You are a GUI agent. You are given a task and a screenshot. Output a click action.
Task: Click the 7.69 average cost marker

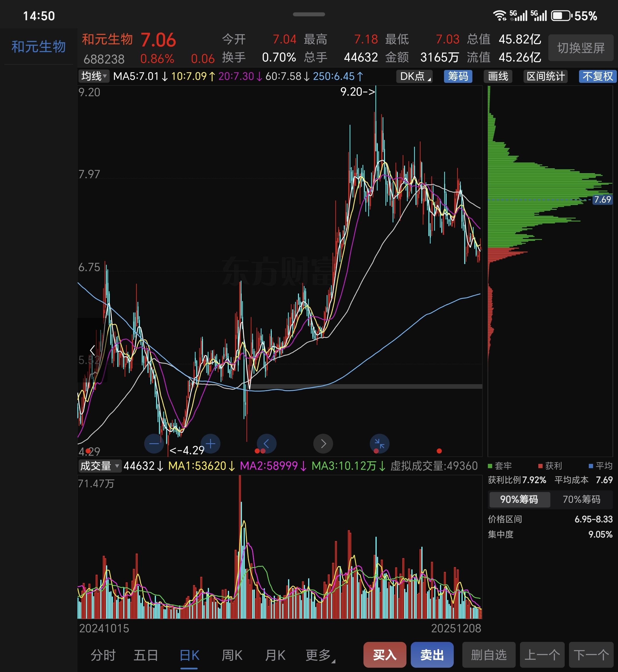point(602,200)
